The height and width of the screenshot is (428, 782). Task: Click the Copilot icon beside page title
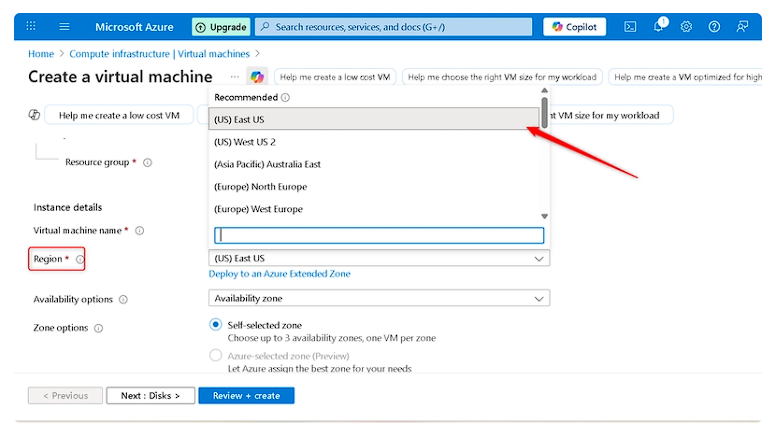click(x=257, y=77)
